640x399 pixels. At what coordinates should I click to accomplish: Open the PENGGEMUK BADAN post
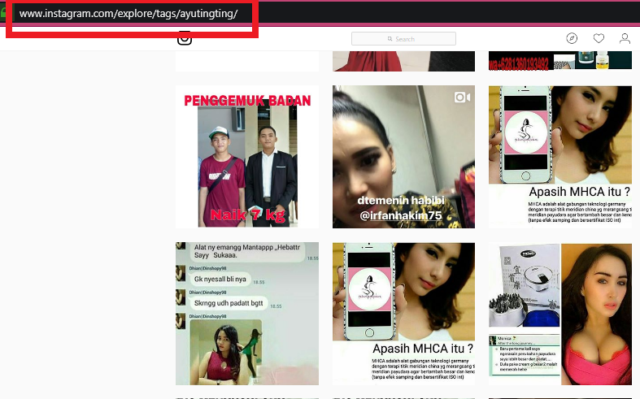247,156
